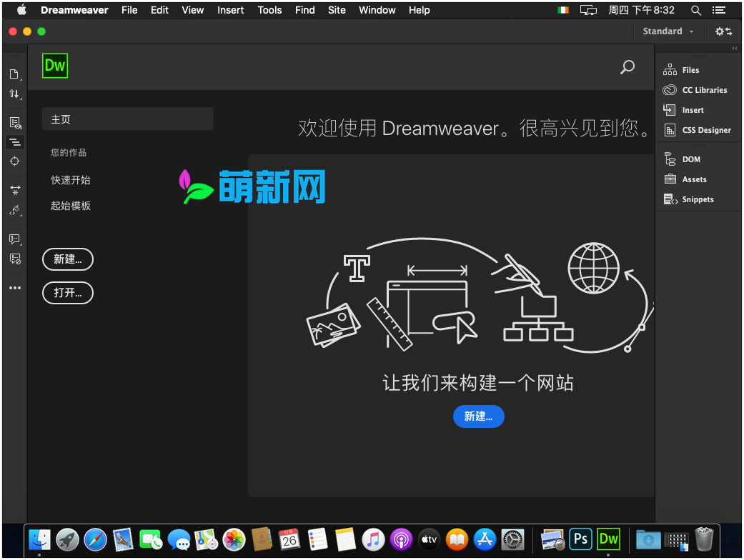This screenshot has width=744, height=560.
Task: Click the blue 新建... button
Action: [x=478, y=416]
